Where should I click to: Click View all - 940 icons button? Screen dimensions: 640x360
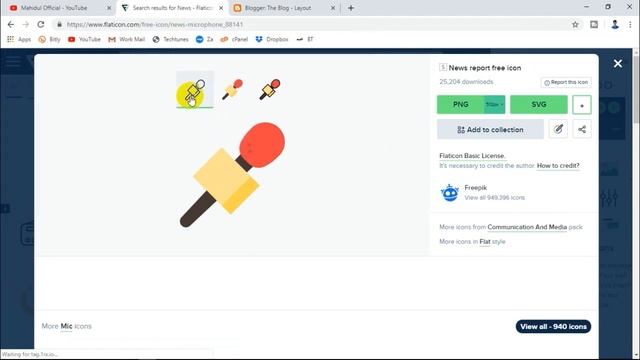pos(553,327)
